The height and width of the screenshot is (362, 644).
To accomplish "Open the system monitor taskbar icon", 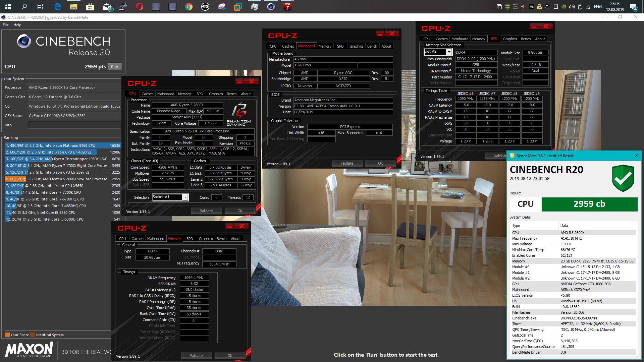I will click(255, 6).
